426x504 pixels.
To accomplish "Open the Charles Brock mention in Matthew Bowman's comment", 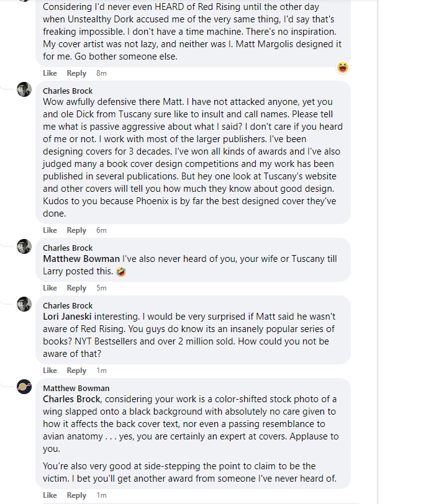I will click(71, 399).
